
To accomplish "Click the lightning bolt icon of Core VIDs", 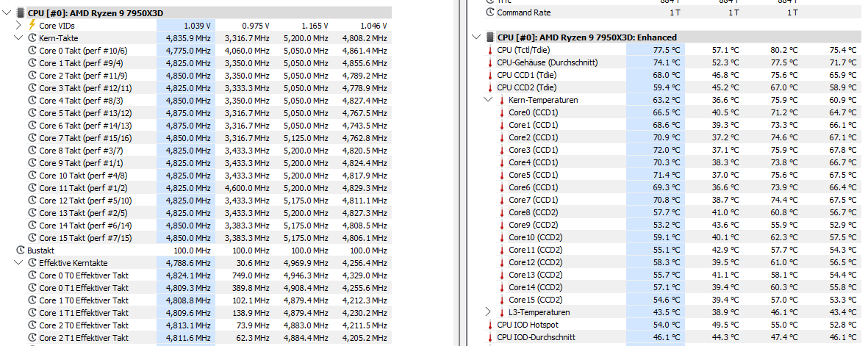I will point(32,25).
